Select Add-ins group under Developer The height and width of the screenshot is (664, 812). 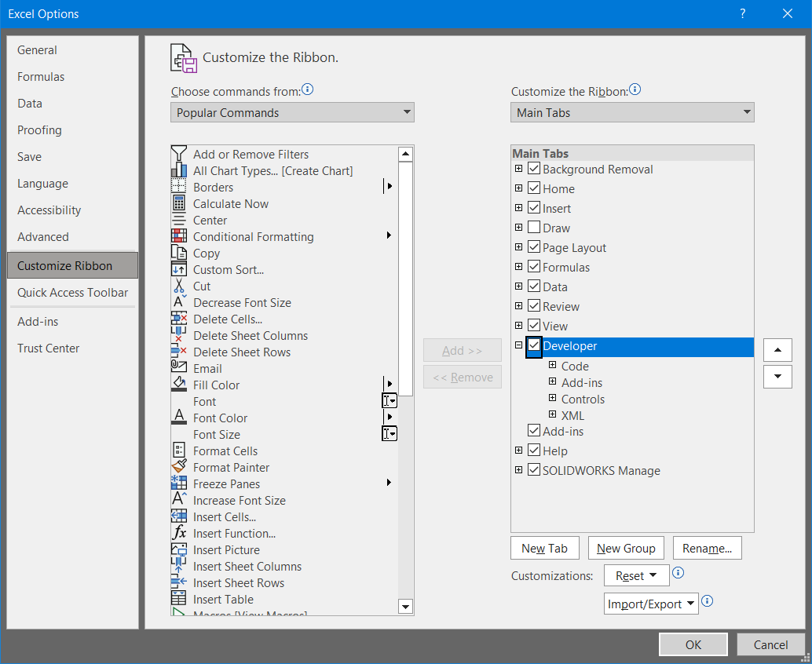582,382
